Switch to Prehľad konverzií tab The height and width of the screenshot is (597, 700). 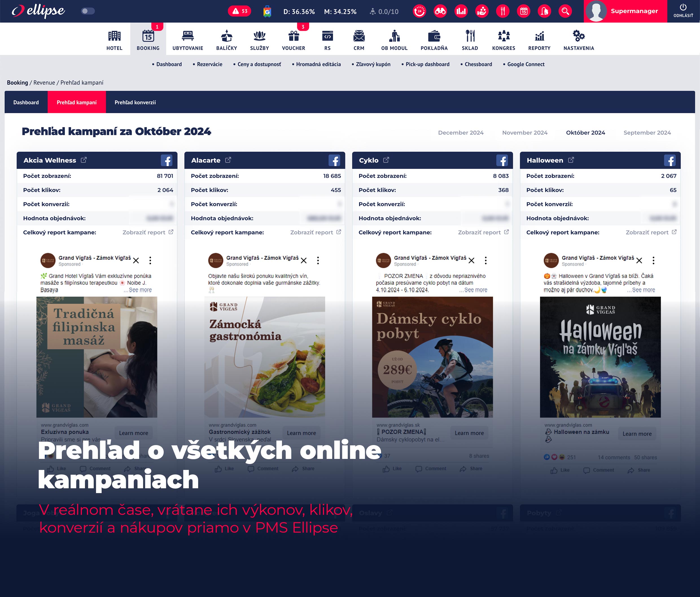point(135,102)
